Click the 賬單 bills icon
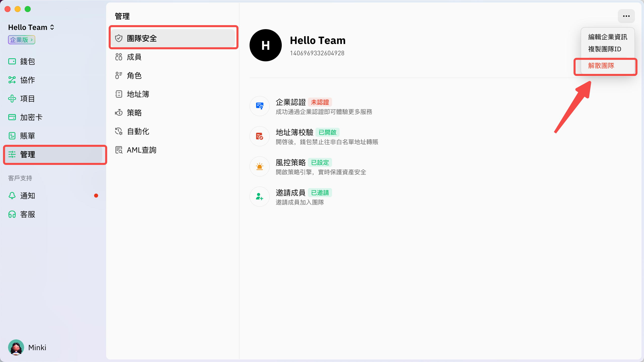This screenshot has height=362, width=644. 12,136
